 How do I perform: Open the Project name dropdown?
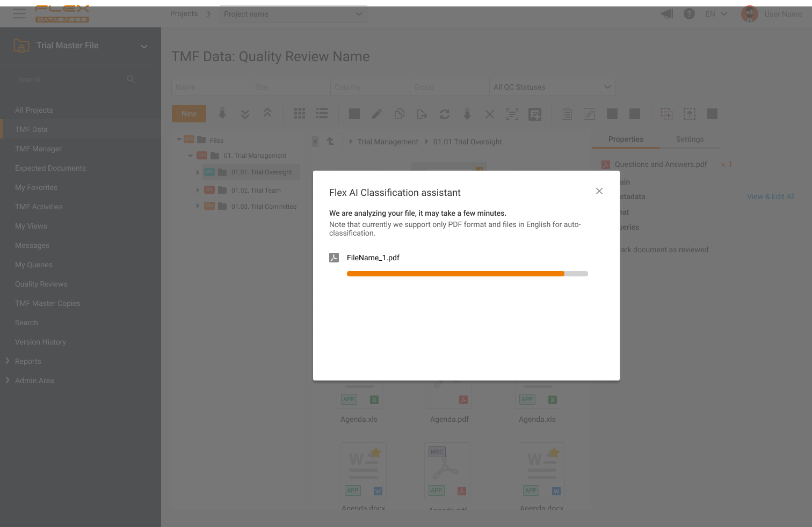[293, 14]
